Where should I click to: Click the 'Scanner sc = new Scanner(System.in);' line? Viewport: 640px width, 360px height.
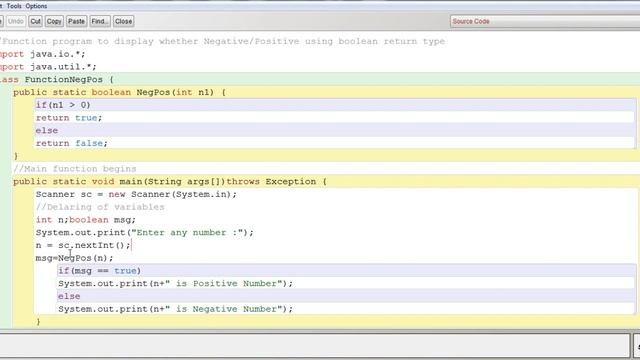[x=136, y=194]
